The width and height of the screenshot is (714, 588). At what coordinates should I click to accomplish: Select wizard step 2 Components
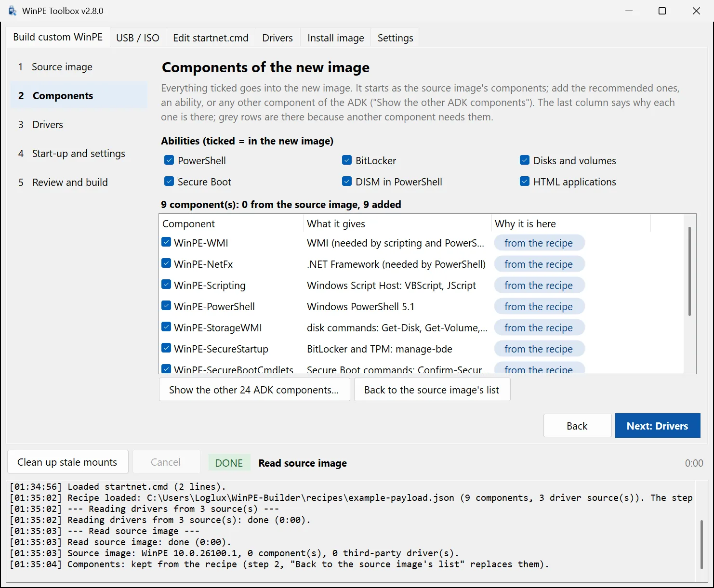(x=79, y=96)
